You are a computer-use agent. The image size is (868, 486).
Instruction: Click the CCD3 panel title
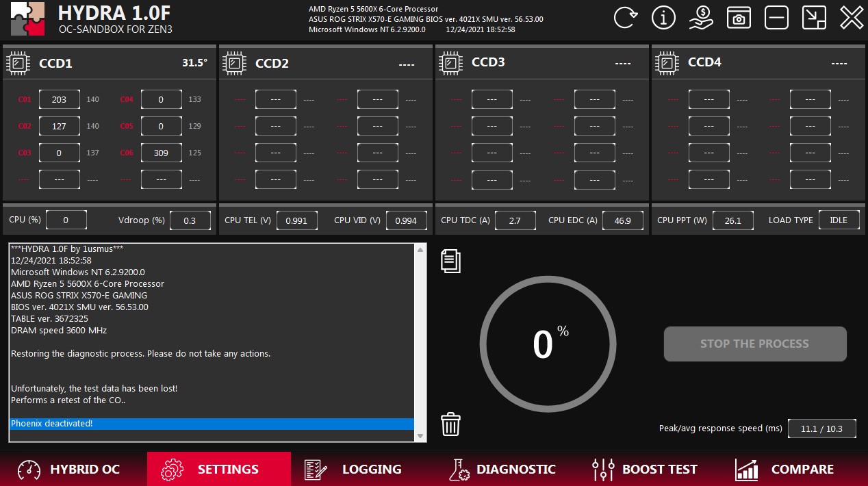(488, 62)
